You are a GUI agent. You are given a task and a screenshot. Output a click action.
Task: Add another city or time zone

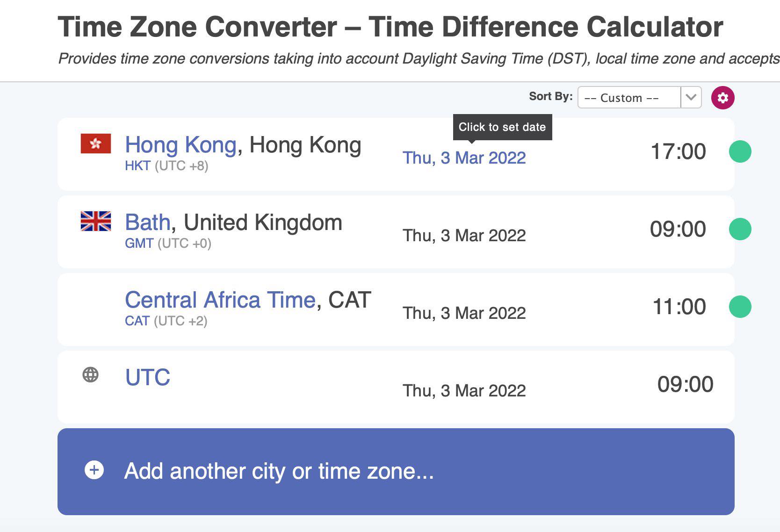pyautogui.click(x=396, y=472)
